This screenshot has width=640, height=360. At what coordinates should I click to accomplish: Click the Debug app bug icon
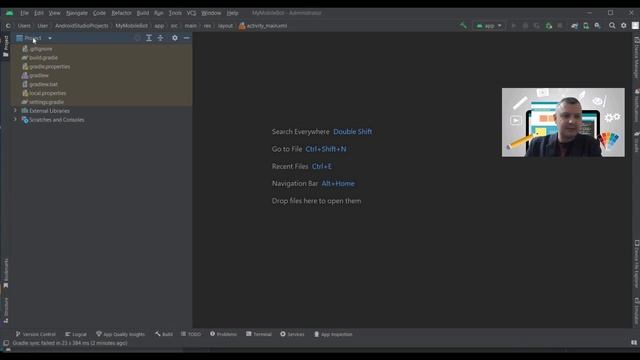pos(549,25)
